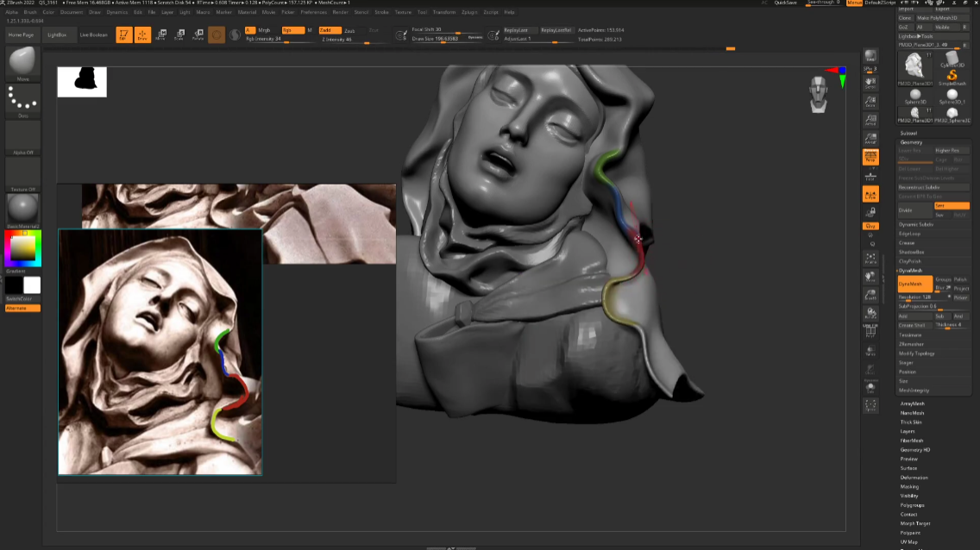Expand the Polygroups subpalette
980x550 pixels.
point(912,505)
